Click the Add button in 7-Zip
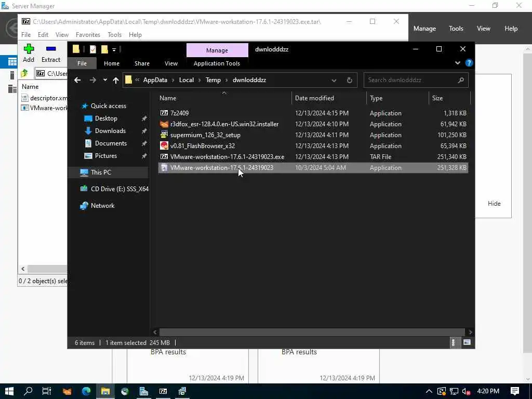Image resolution: width=532 pixels, height=399 pixels. pos(29,54)
